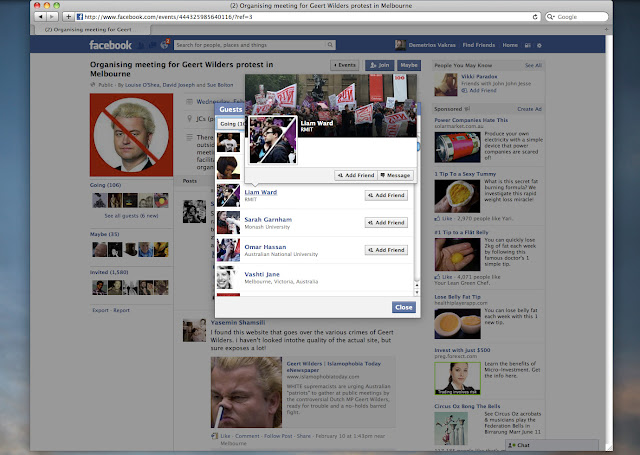Viewport: 640px width, 455px height.
Task: Click scrollbar down arrow in Guests list
Action: (x=416, y=293)
